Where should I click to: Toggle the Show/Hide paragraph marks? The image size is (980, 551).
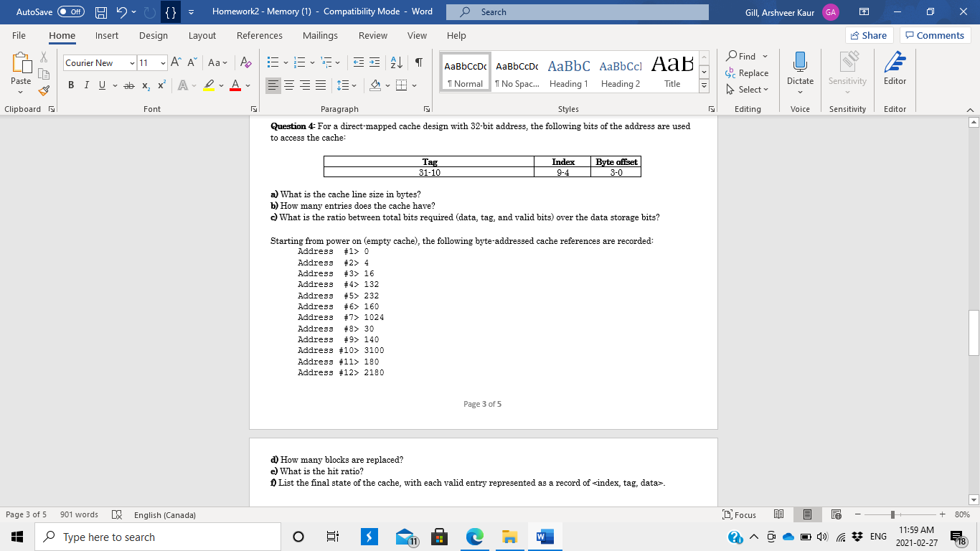click(418, 62)
